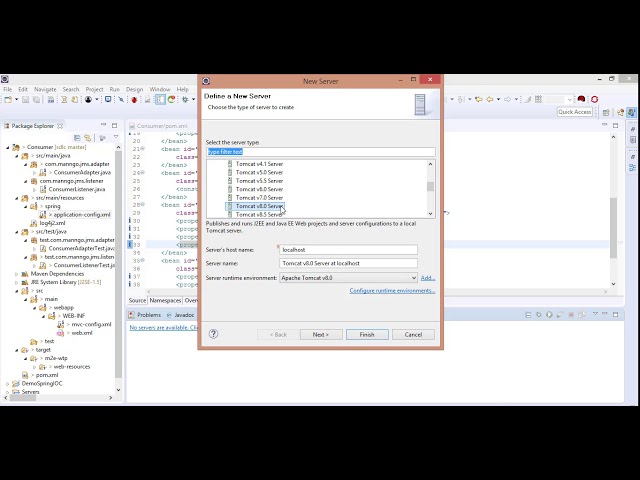Click the server type list scrollbar thumb

430,187
